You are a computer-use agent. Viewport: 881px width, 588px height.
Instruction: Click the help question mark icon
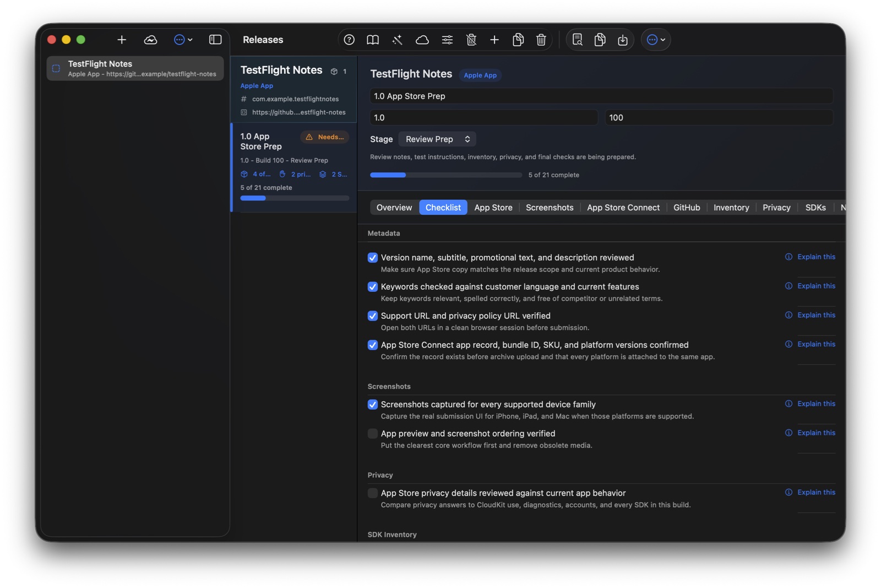tap(349, 40)
